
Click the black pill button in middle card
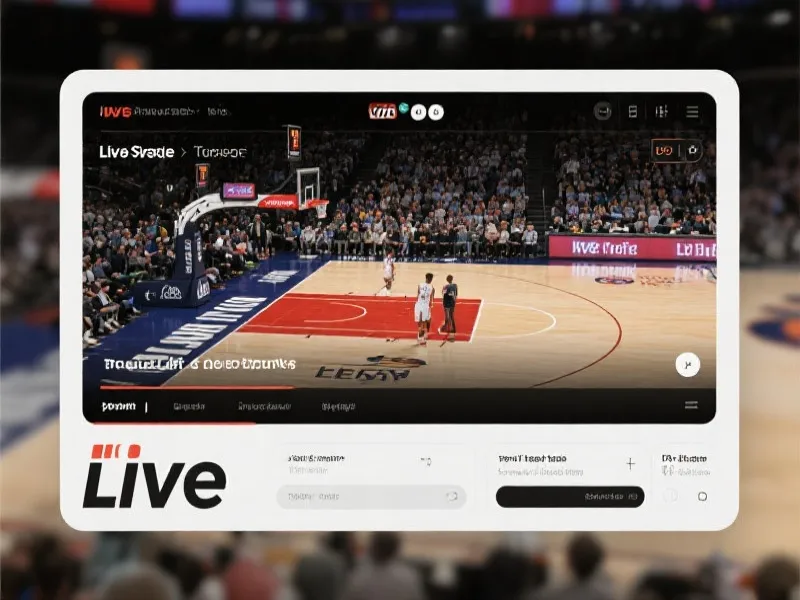(x=570, y=496)
